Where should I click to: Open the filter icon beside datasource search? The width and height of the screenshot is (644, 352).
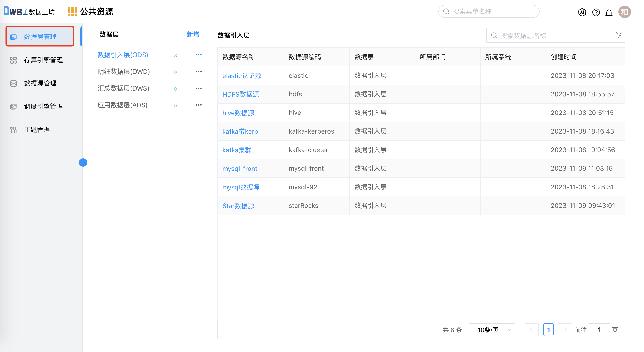point(619,35)
